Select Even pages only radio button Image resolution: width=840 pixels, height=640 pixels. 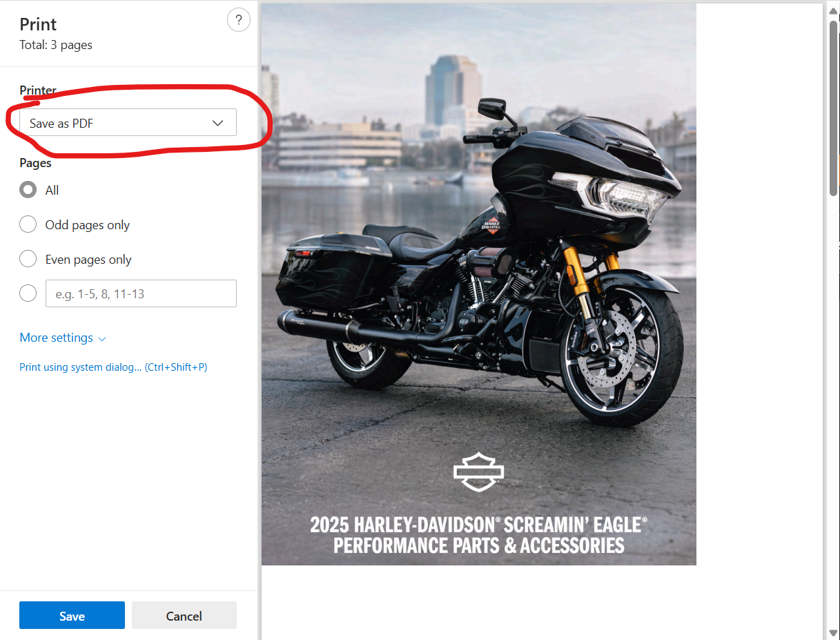click(28, 259)
